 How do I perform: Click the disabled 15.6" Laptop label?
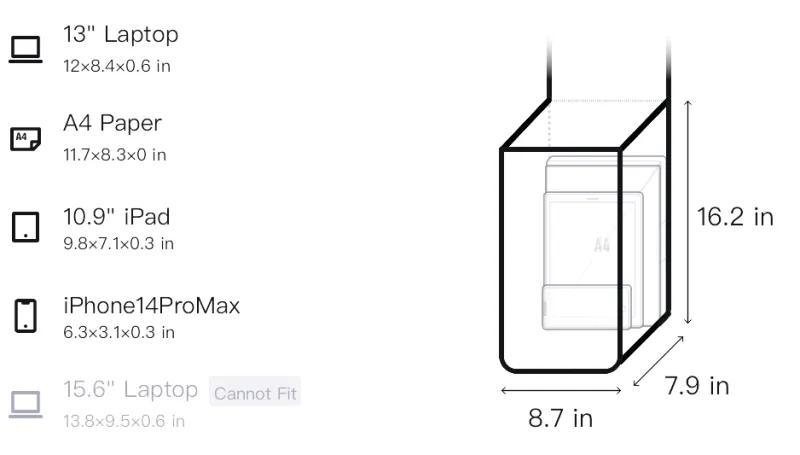[130, 389]
